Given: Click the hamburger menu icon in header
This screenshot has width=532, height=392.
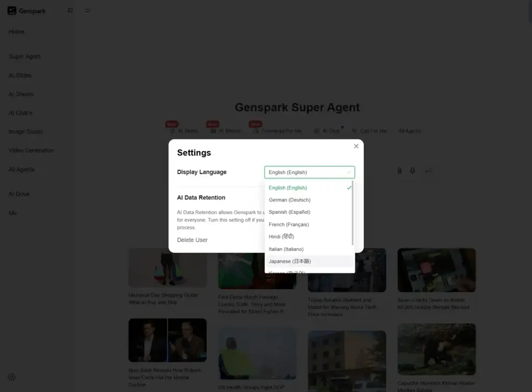Looking at the screenshot, I should click(88, 10).
